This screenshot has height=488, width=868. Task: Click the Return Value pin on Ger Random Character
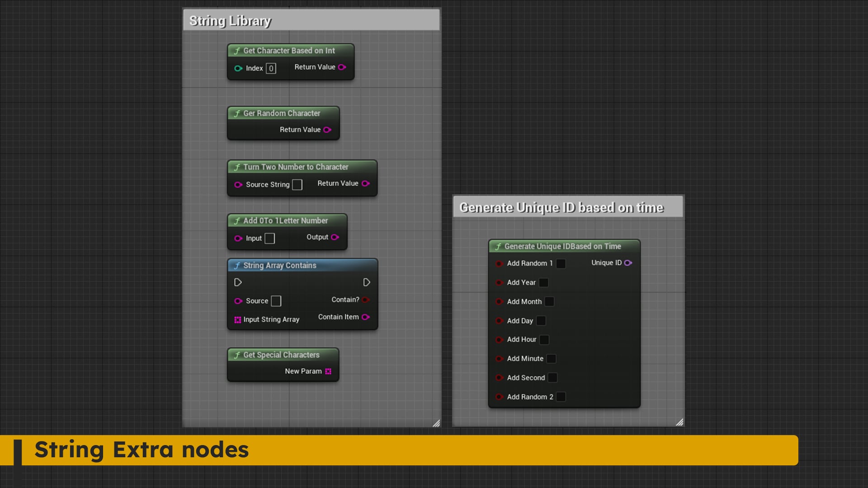click(327, 130)
